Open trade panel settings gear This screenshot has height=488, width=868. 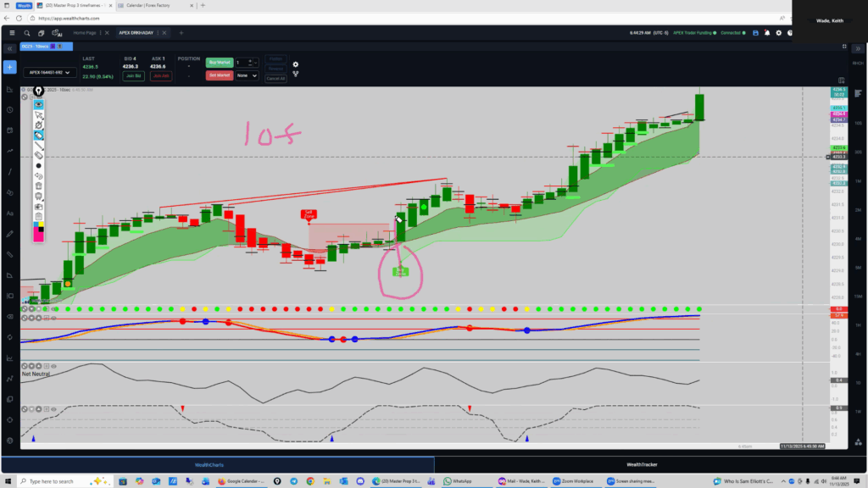tap(296, 64)
